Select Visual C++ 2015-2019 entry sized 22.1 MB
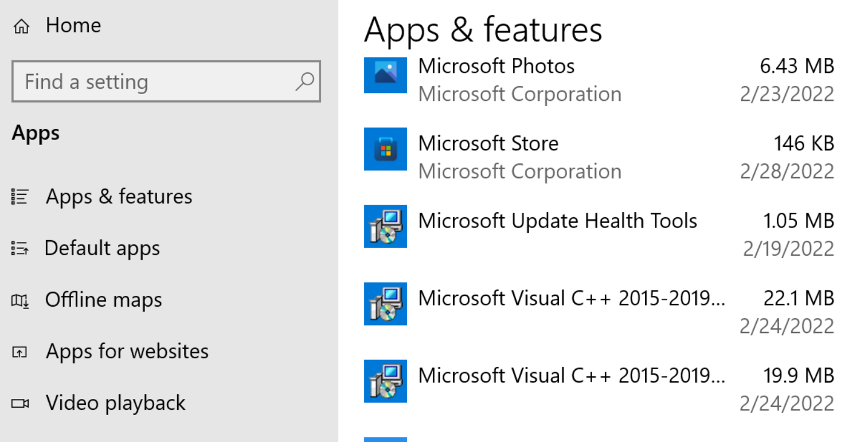 pos(572,298)
